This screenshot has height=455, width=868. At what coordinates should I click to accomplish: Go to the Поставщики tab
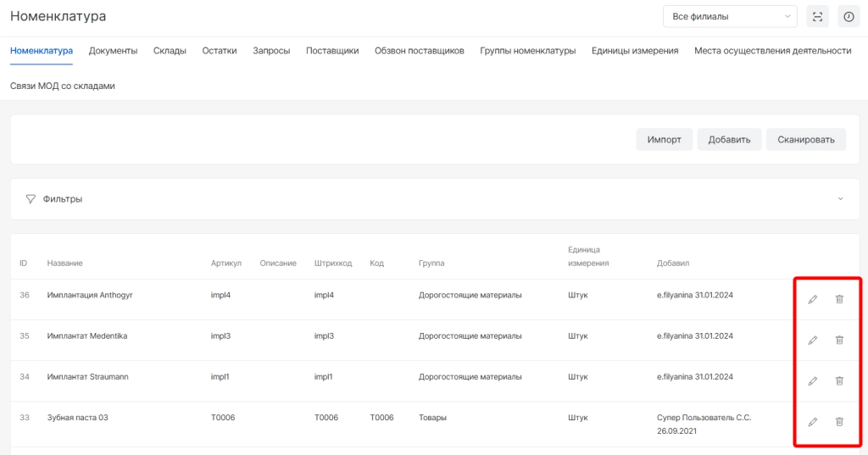pos(332,51)
